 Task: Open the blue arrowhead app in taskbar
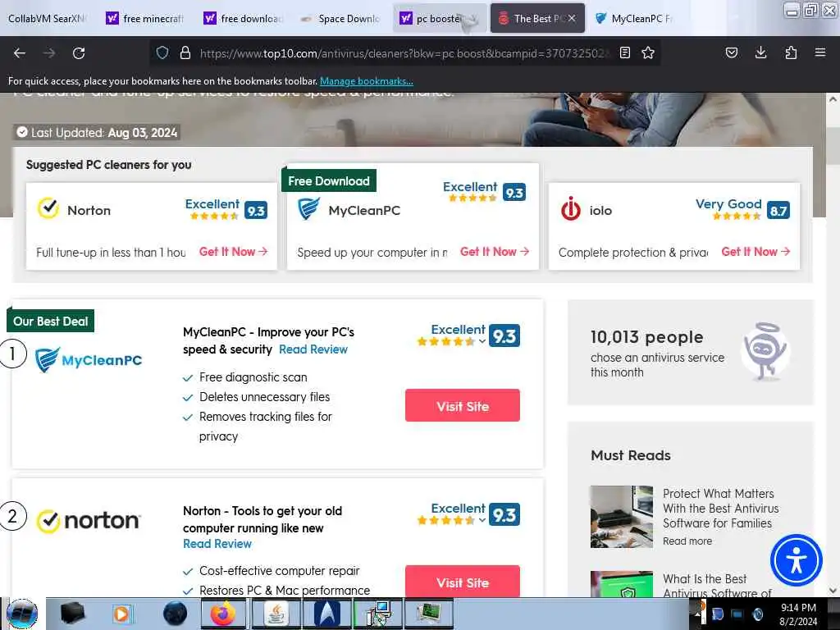[326, 614]
